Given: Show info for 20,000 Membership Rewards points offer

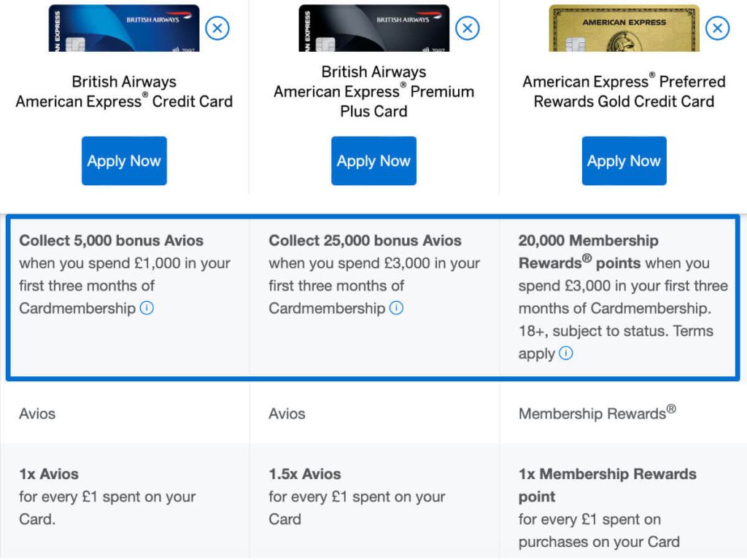Looking at the screenshot, I should click(566, 354).
